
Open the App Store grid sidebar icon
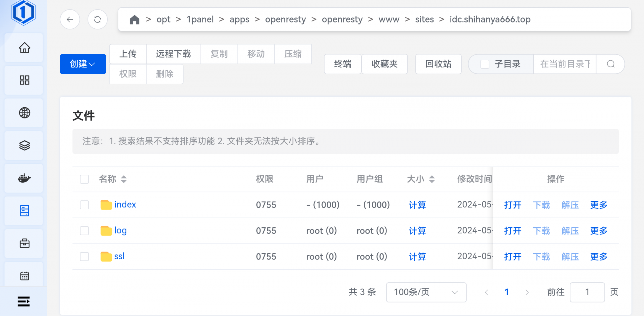pos(24,80)
